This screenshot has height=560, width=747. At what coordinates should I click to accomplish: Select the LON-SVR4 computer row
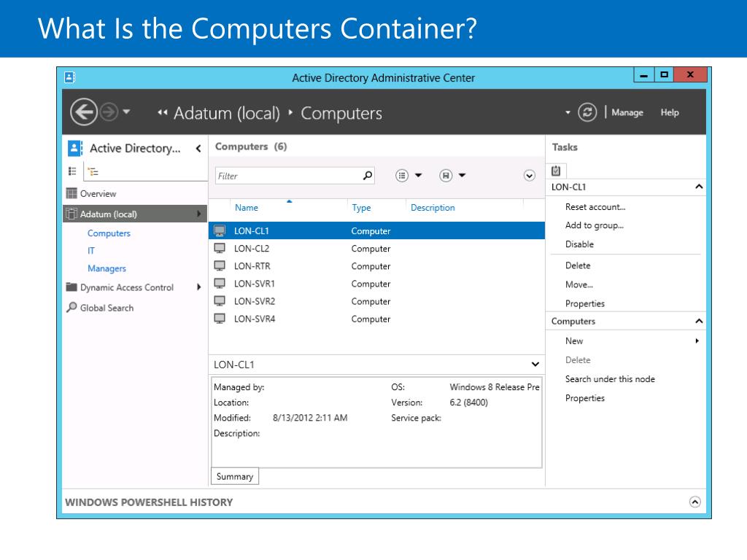coord(377,319)
